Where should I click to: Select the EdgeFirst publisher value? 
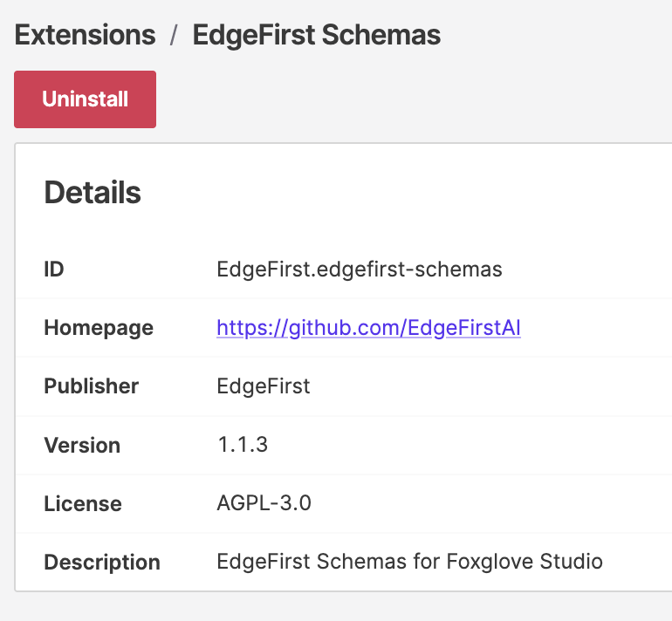coord(263,386)
